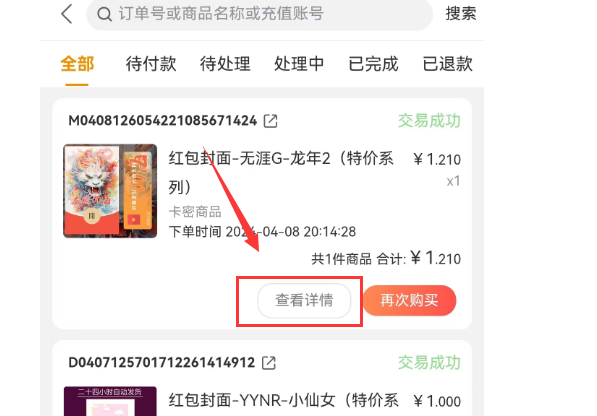Select the 全部 tab
The height and width of the screenshot is (416, 597).
77,64
